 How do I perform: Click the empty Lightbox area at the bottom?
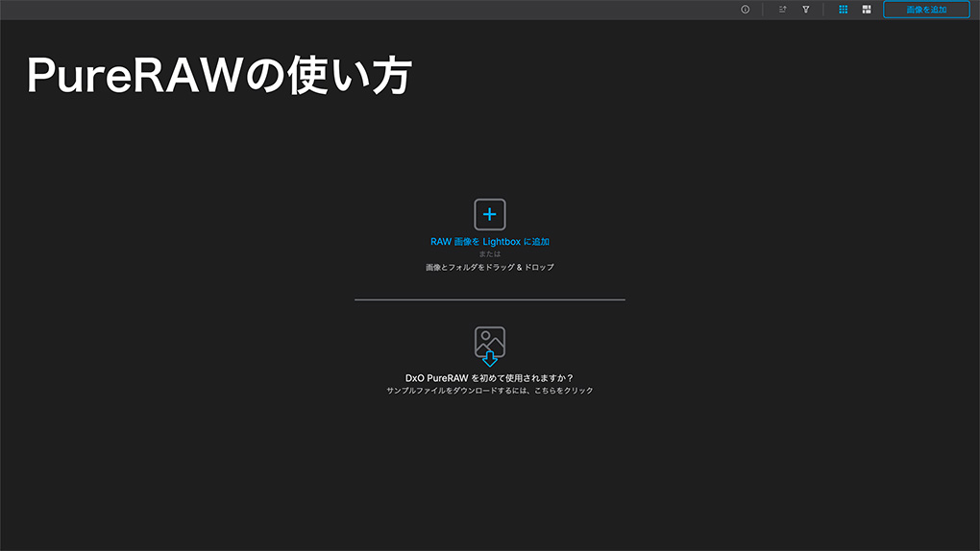point(489,490)
